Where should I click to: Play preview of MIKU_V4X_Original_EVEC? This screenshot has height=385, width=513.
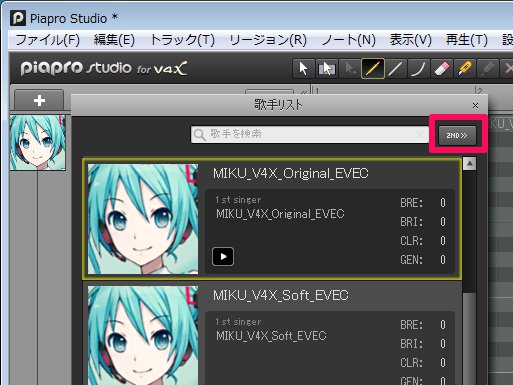tap(223, 256)
